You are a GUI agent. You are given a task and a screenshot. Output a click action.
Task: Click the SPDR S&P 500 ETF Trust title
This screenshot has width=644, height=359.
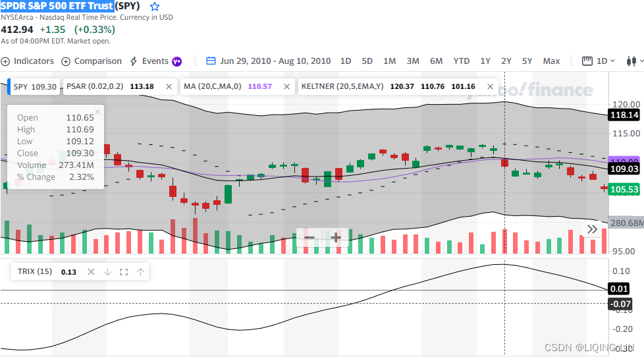(x=57, y=6)
